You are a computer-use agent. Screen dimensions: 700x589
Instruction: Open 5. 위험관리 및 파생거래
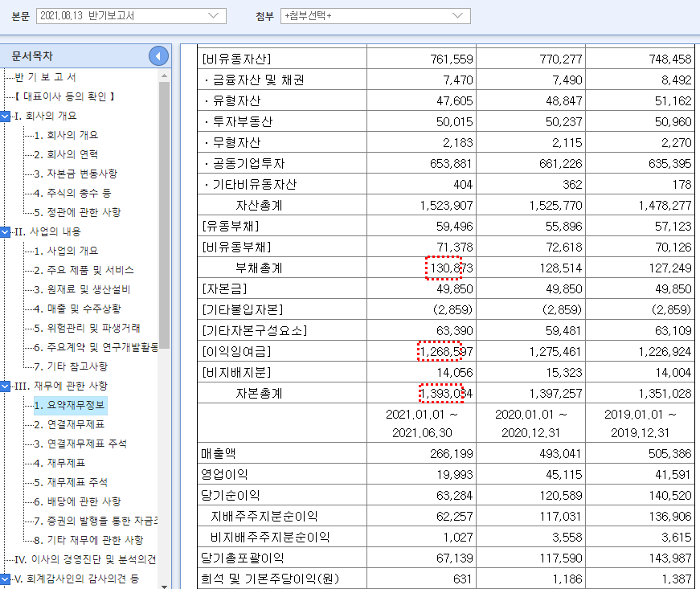(87, 329)
